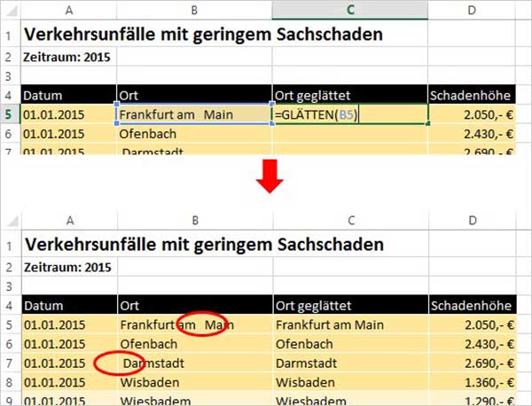Click '2.050,- €' in upper sheet

(472, 114)
